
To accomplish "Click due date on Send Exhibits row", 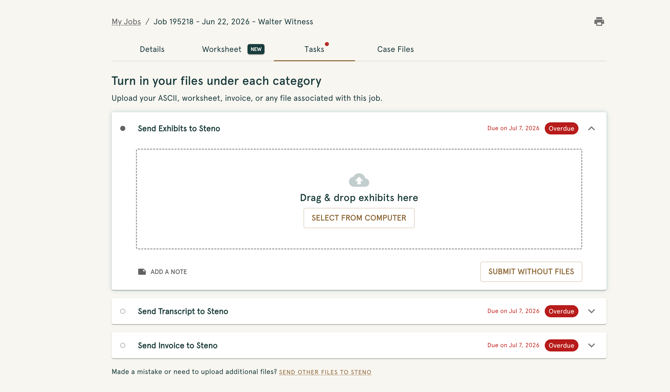I will click(513, 128).
